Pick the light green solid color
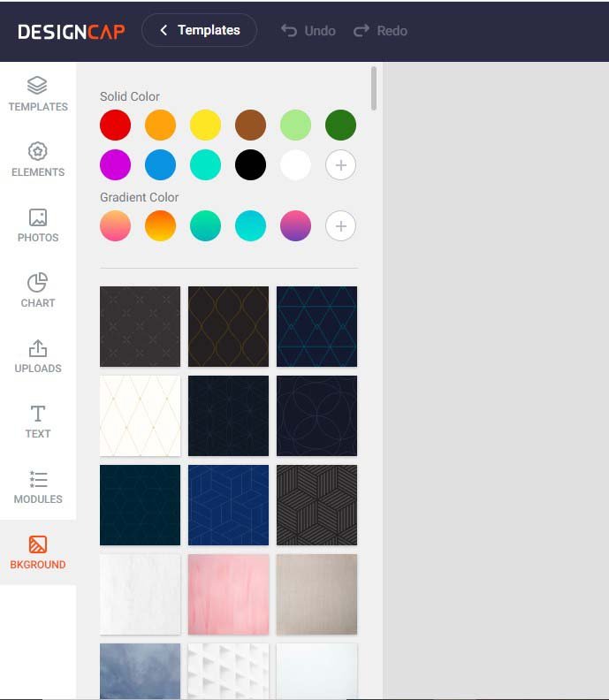 (295, 125)
